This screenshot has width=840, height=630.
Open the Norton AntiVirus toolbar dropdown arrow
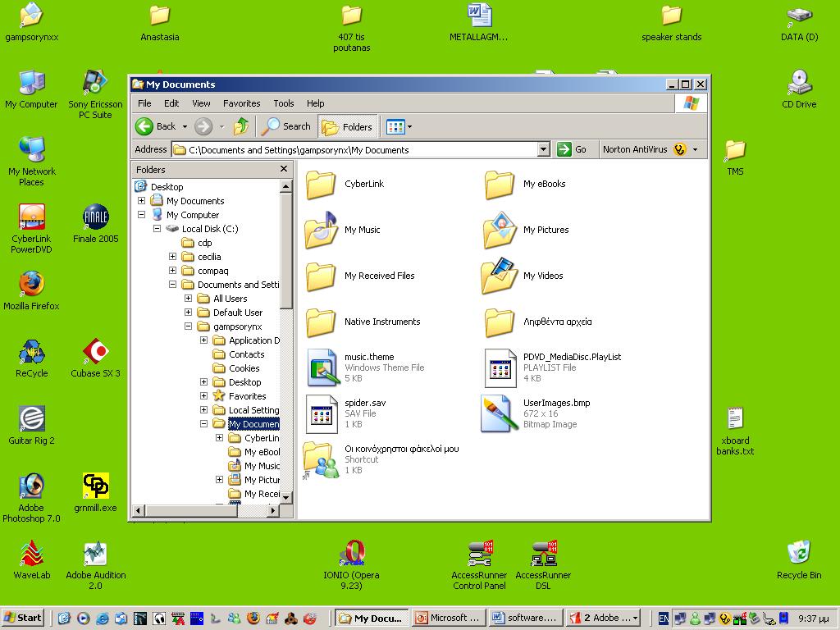(x=696, y=149)
